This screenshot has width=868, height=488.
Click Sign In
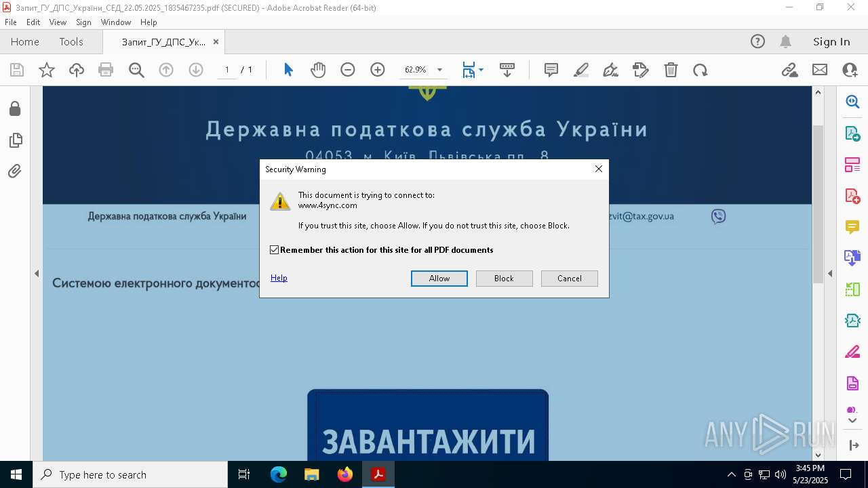coord(831,41)
